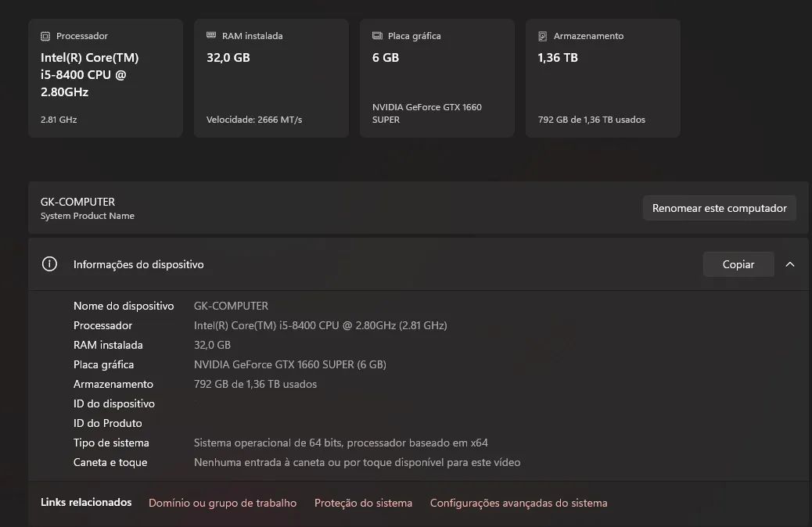
Task: Click processor value ending (2.81 GHz) in list
Action: coord(321,325)
